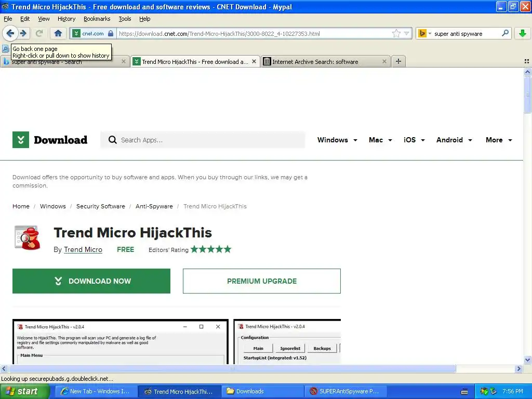The height and width of the screenshot is (399, 532).
Task: Open second HijackThis Configuration screenshot
Action: (287, 342)
